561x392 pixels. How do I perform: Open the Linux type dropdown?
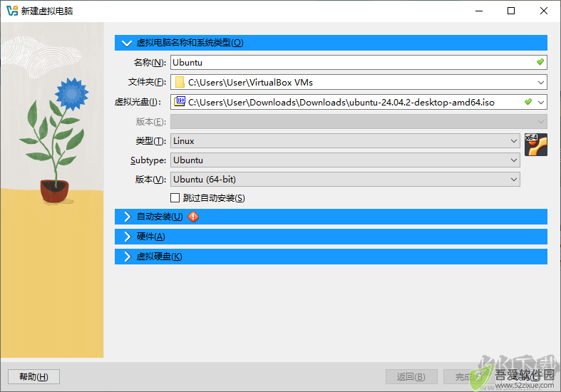(x=345, y=141)
